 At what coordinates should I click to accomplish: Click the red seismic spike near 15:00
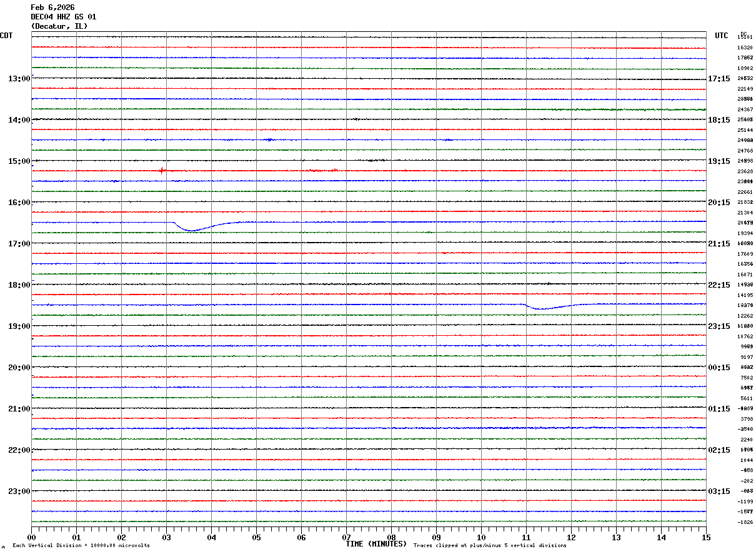[x=162, y=170]
